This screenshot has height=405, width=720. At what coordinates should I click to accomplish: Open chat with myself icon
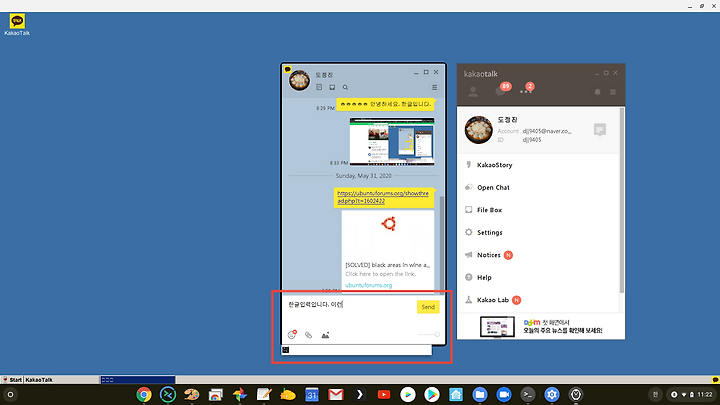coord(600,130)
